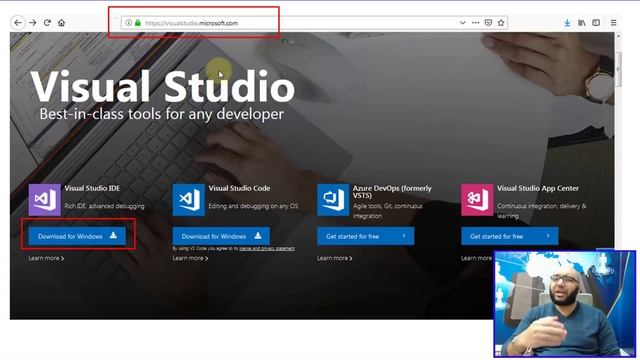This screenshot has height=360, width=640.
Task: Click the green padlock security icon
Action: coord(138,23)
